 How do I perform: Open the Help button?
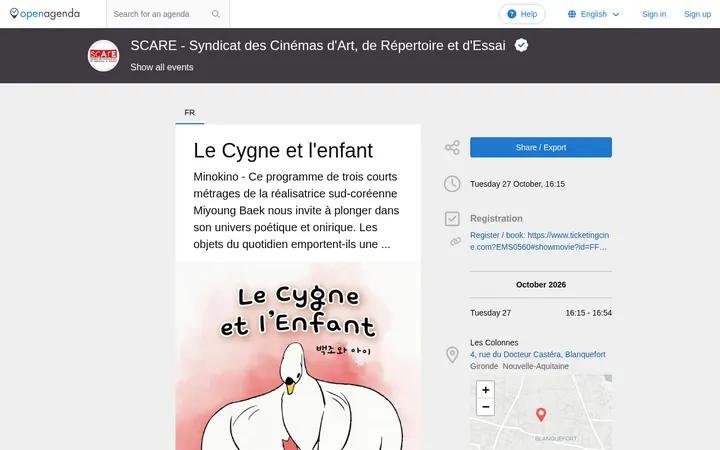coord(522,14)
